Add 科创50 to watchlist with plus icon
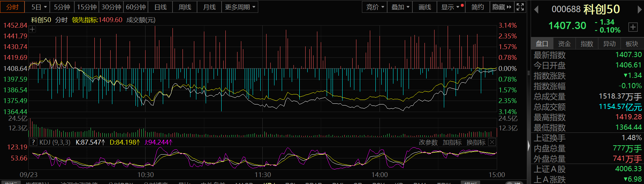Screen dimensions: 644x184 [x=633, y=27]
